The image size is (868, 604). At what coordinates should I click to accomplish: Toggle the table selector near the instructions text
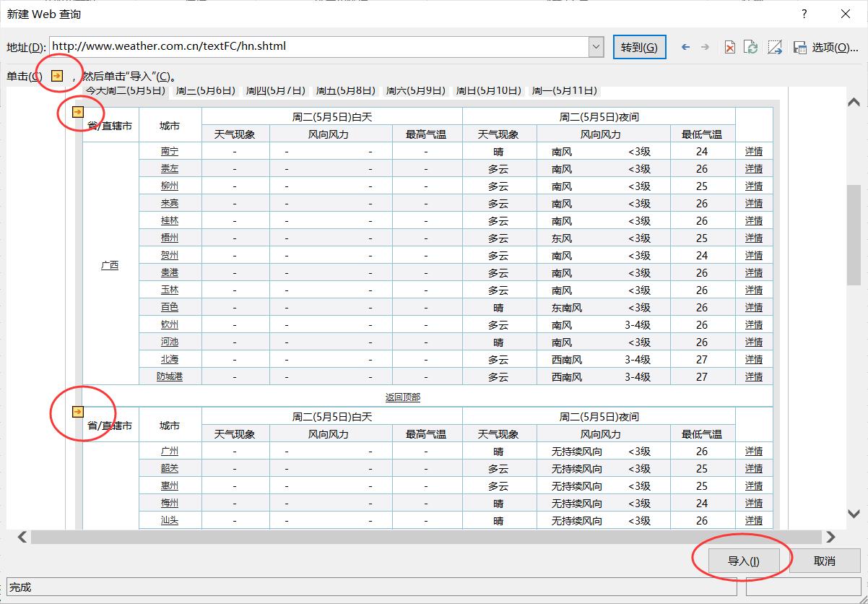56,74
